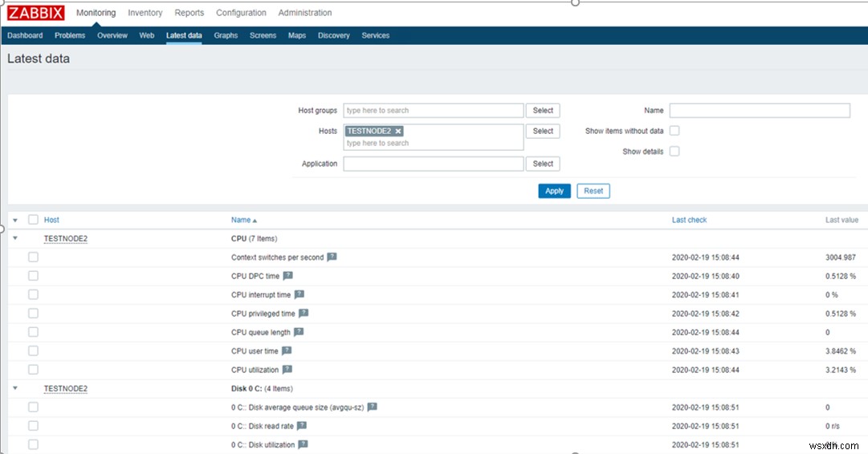The image size is (868, 454).
Task: Open help icon for CPU utilization
Action: (x=287, y=370)
